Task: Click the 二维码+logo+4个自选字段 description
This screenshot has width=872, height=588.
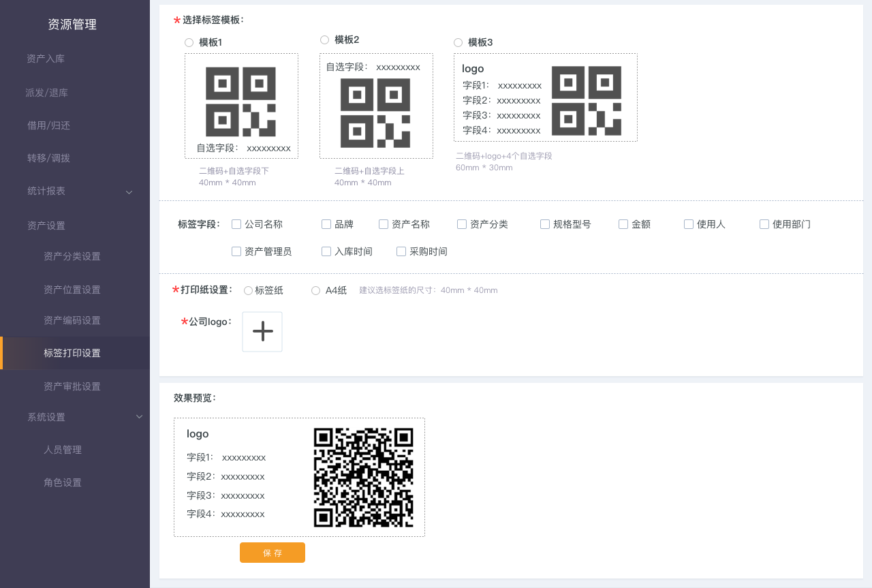Action: (x=504, y=156)
